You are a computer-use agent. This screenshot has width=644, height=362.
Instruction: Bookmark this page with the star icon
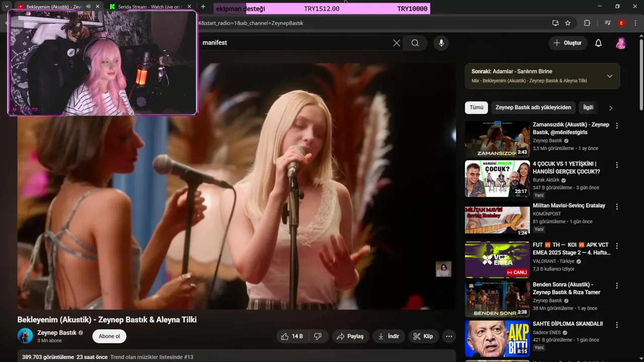pos(568,23)
